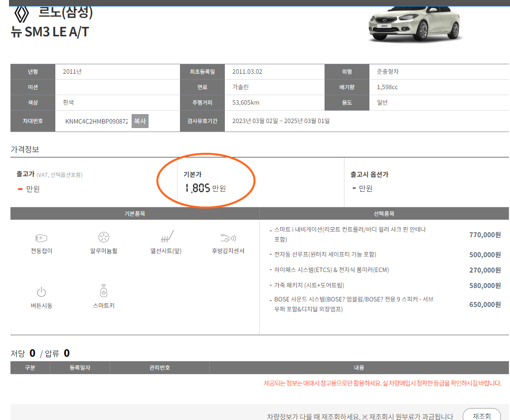Image resolution: width=510 pixels, height=420 pixels.
Task: Click the 전동접이 folding mirror icon
Action: [41, 238]
